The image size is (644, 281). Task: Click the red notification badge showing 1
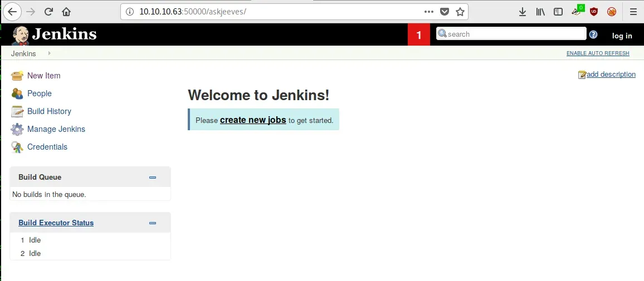pyautogui.click(x=419, y=35)
